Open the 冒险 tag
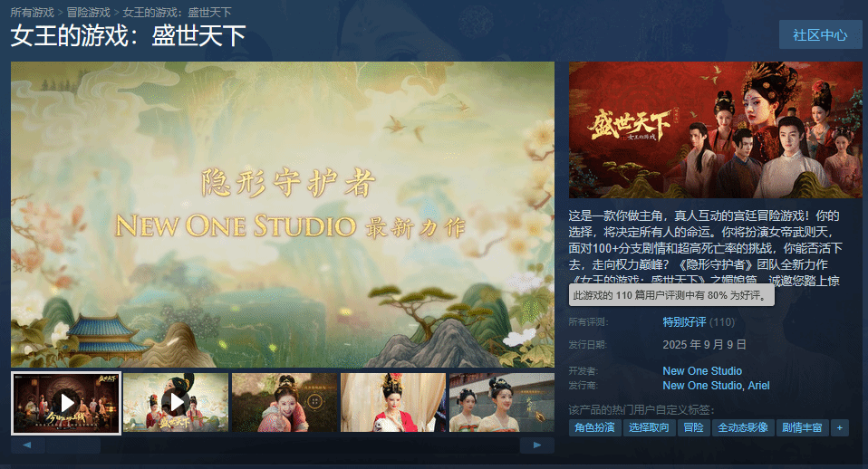868x469 pixels. (693, 427)
